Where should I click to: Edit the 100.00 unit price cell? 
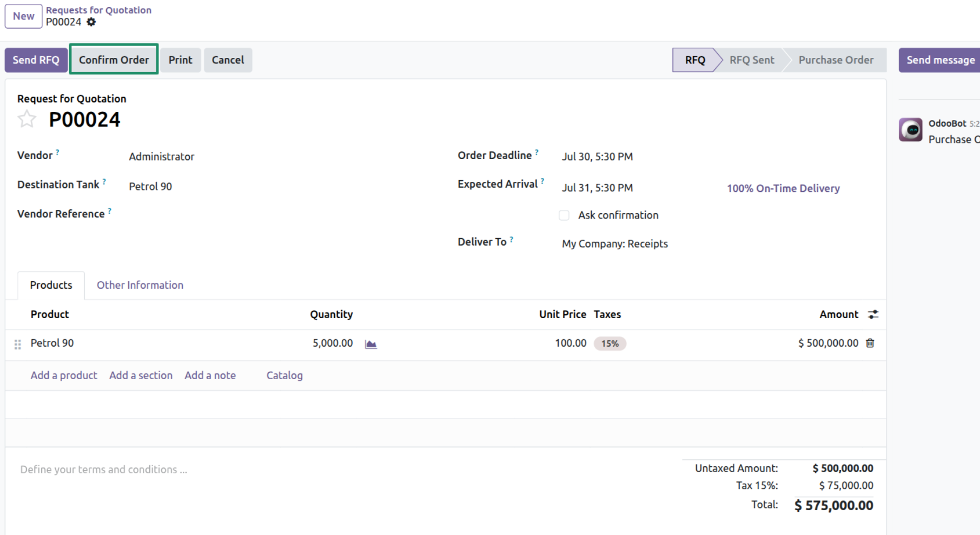click(571, 343)
